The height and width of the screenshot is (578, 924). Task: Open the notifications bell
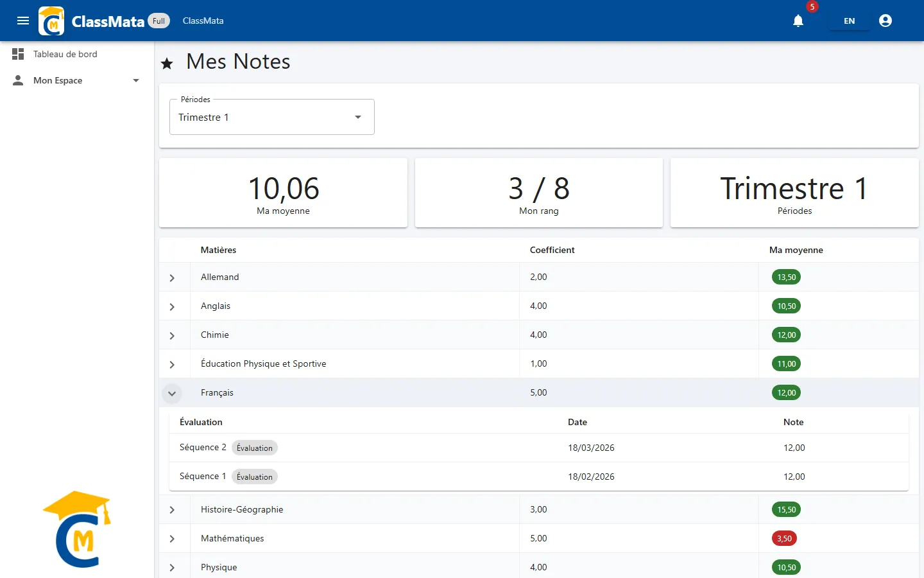coord(798,21)
